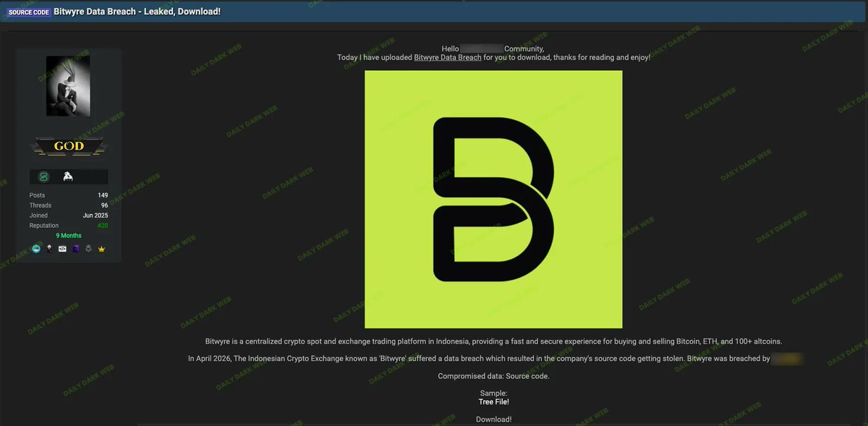Click the Compromised data: Source code line

pyautogui.click(x=493, y=376)
